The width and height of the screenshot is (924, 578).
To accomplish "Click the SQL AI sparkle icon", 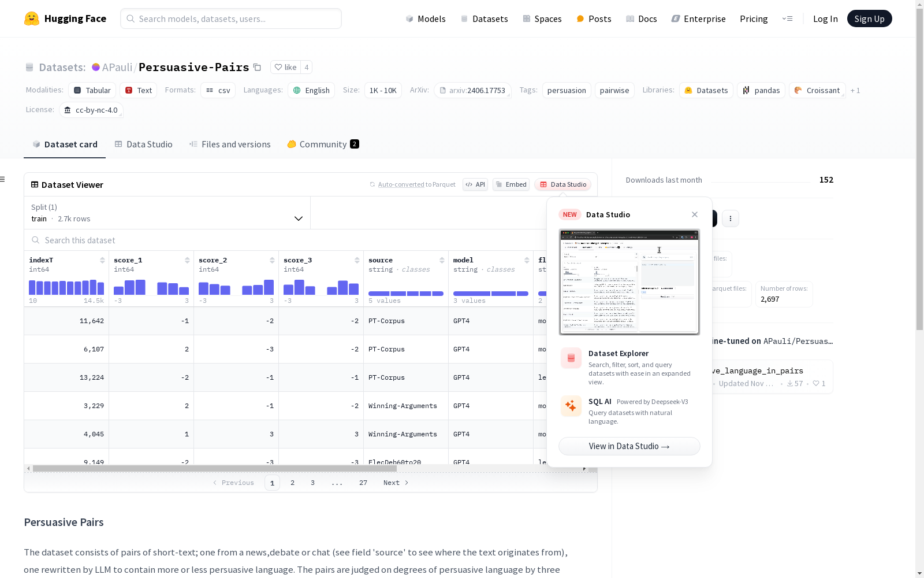I will pyautogui.click(x=571, y=406).
